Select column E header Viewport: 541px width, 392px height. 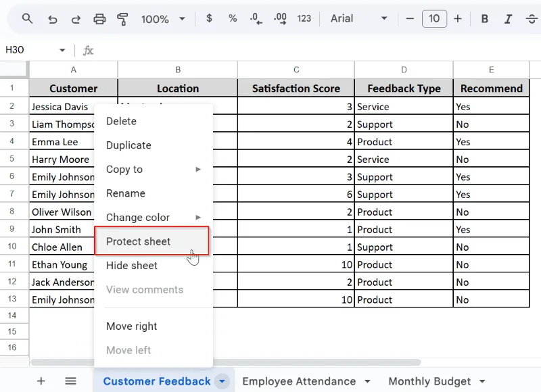(492, 70)
